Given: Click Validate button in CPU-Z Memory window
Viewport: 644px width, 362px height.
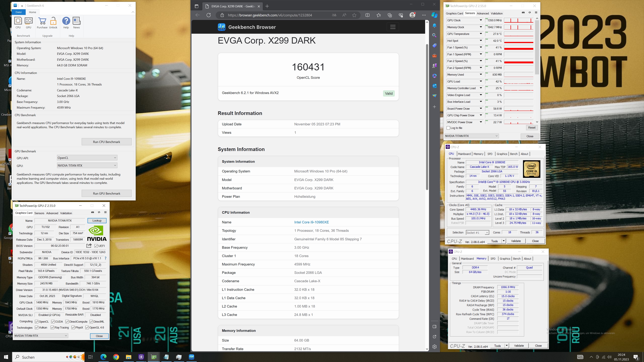Looking at the screenshot, I should [519, 346].
